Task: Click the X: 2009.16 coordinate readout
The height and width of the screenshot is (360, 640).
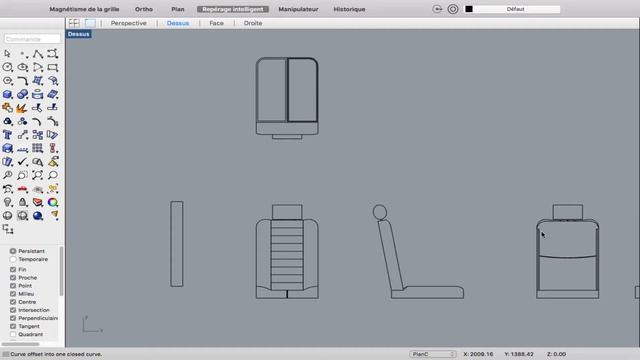Action: point(478,354)
